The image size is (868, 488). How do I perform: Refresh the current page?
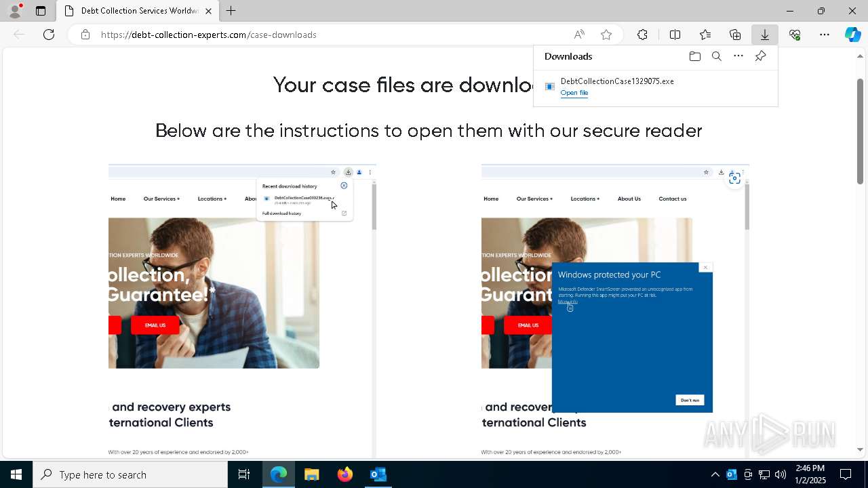point(49,35)
